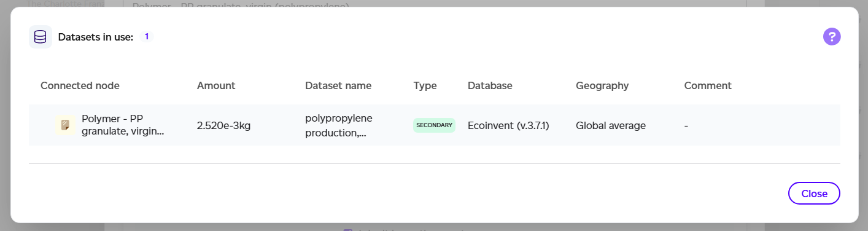Click the SECONDARY type badge
Image resolution: width=868 pixels, height=231 pixels.
(x=434, y=125)
